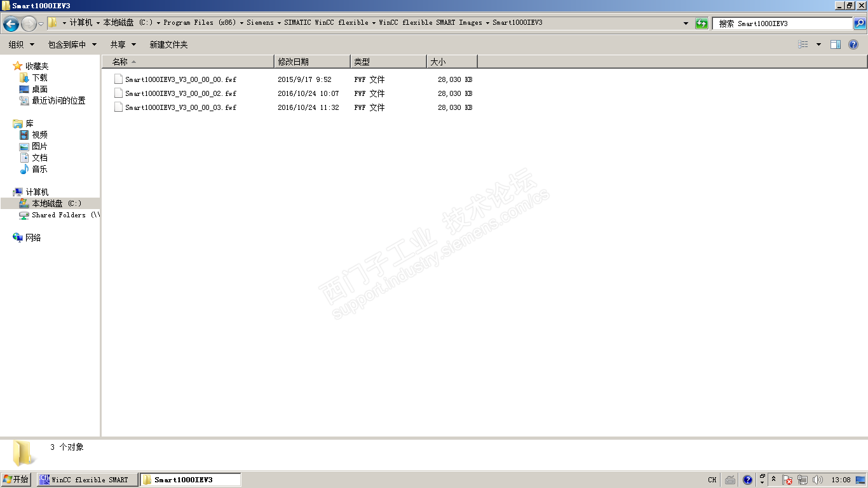Select 收藏夹 in the navigation pane
This screenshot has width=868, height=488.
(37, 66)
